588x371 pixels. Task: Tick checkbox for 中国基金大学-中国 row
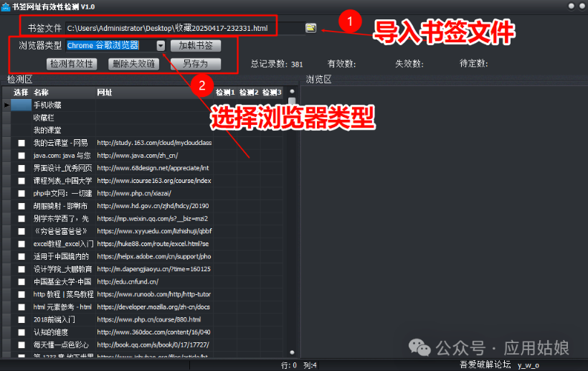(22, 282)
